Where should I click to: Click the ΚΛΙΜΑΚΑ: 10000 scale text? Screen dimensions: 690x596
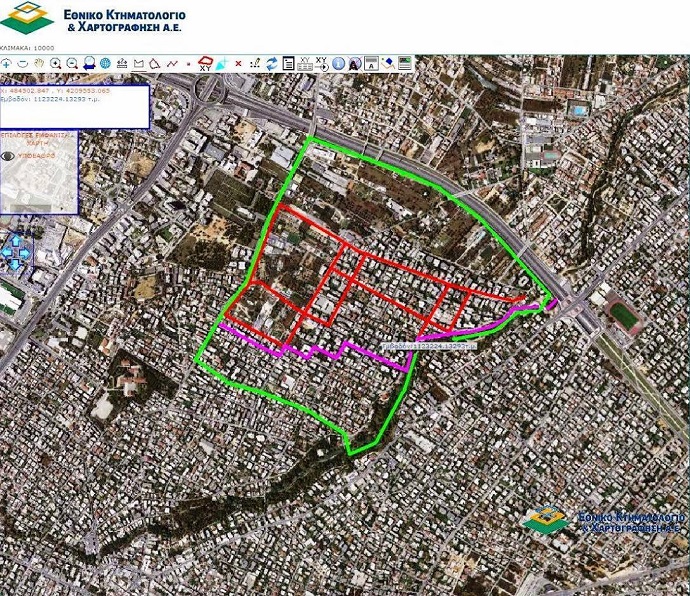(x=27, y=48)
